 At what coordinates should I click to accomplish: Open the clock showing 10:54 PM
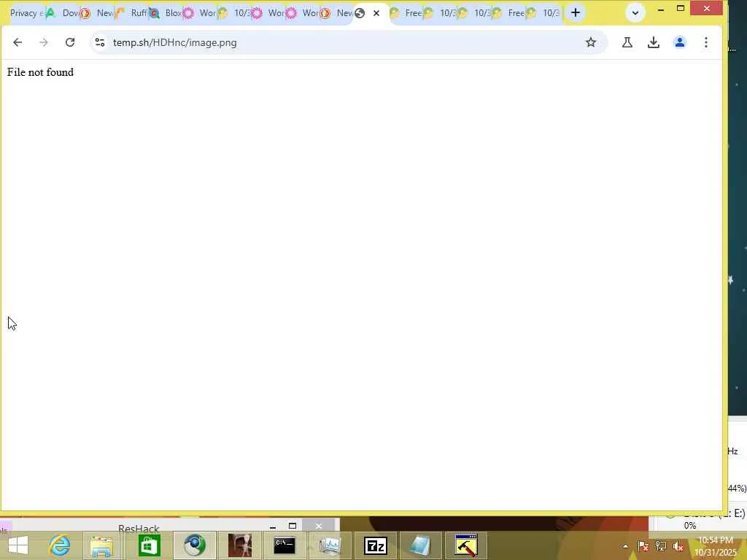[716, 546]
